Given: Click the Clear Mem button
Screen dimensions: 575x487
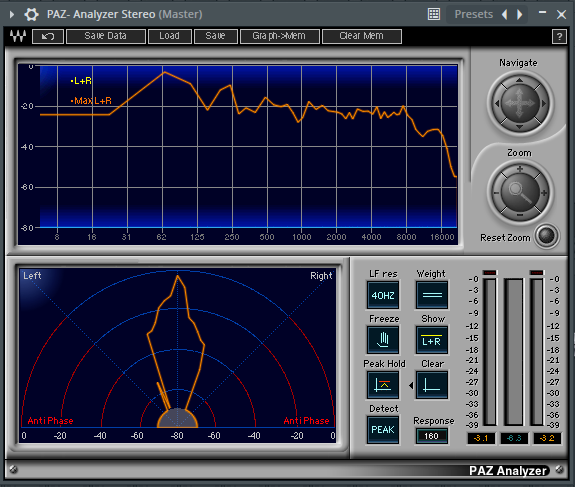Looking at the screenshot, I should (x=362, y=36).
